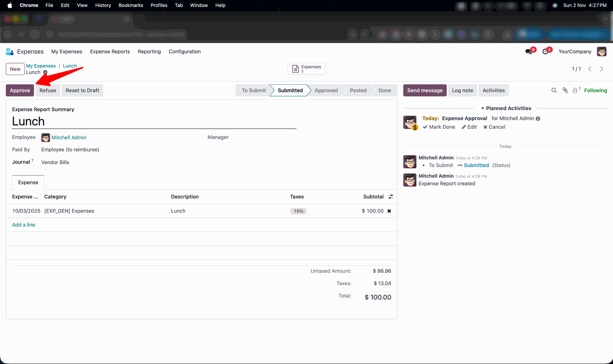Viewport: 613px width, 364px height.
Task: Go to next record arrow
Action: [602, 69]
